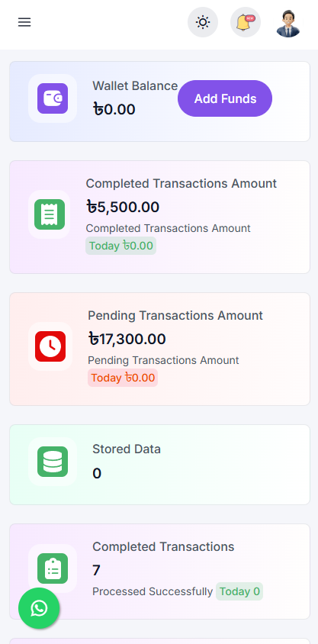Open WhatsApp chat floating button
This screenshot has height=644, width=318.
[x=39, y=608]
